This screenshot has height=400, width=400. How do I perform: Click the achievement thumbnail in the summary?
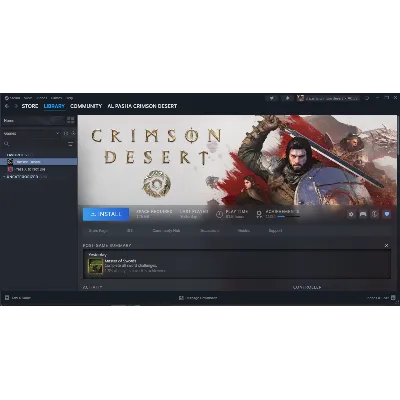[x=96, y=266]
